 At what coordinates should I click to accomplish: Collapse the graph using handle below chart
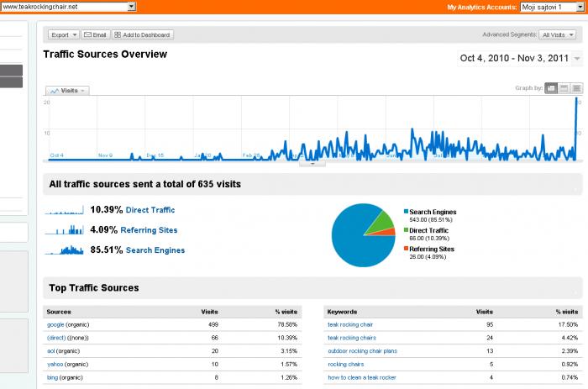tap(312, 164)
